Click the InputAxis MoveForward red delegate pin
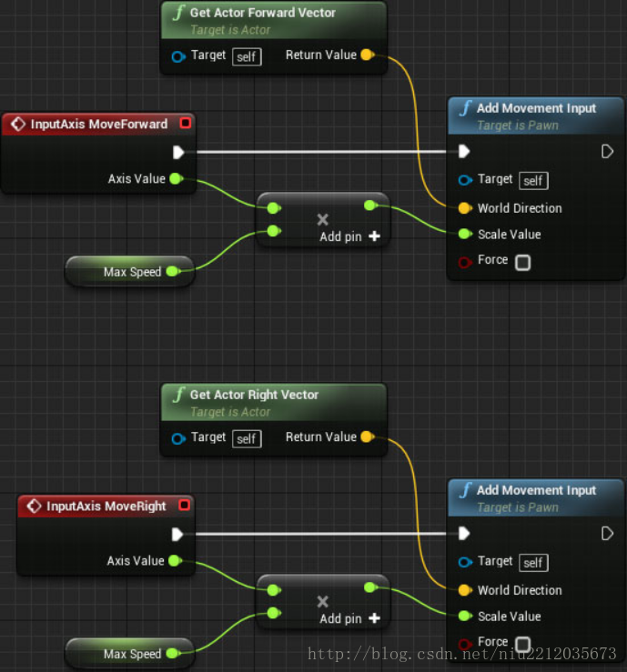The height and width of the screenshot is (672, 627). pyautogui.click(x=186, y=123)
